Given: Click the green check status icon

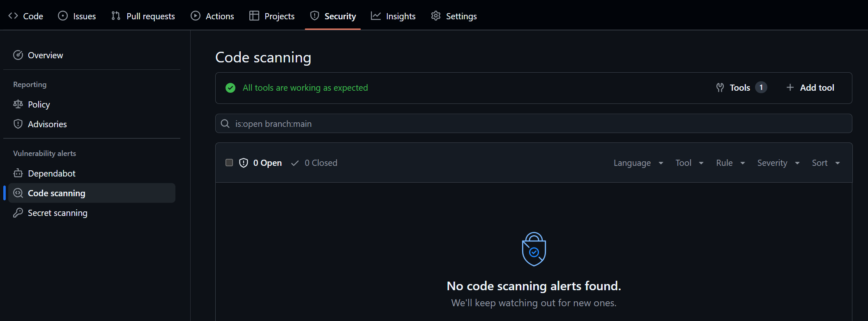Looking at the screenshot, I should point(230,88).
